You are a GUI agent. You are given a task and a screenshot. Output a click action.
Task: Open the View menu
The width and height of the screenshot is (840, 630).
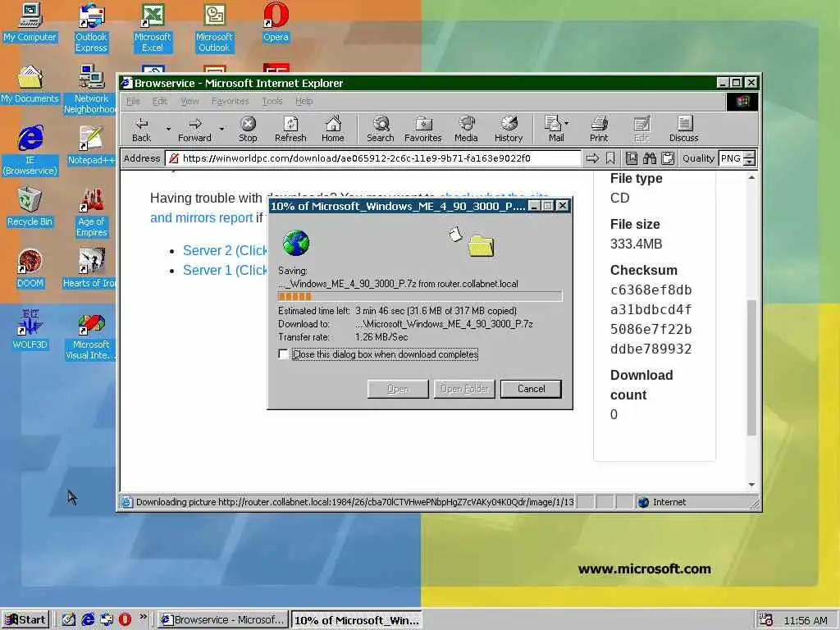(189, 101)
